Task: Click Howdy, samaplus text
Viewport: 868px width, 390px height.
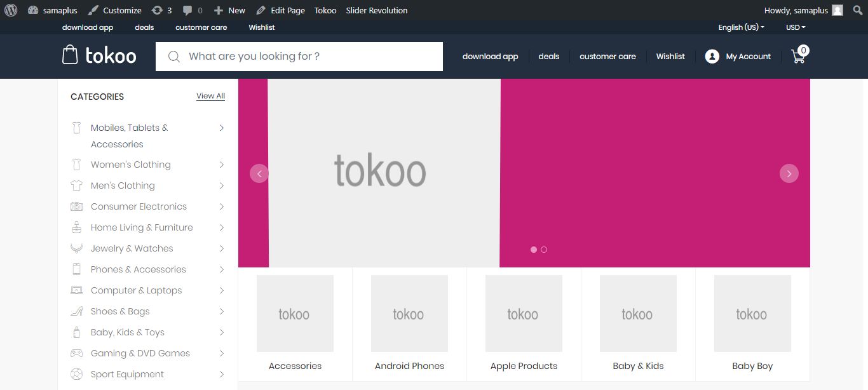Action: tap(796, 10)
